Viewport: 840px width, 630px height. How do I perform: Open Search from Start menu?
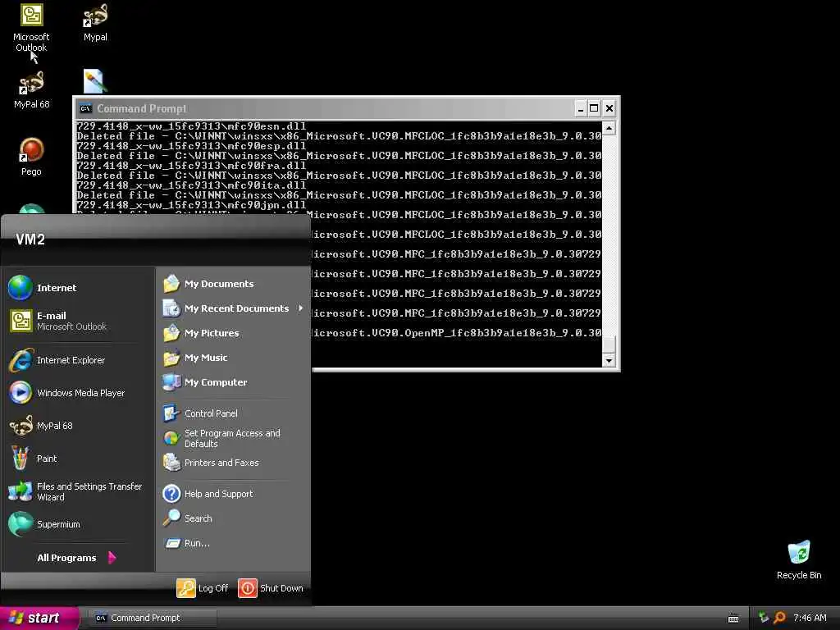click(x=234, y=518)
